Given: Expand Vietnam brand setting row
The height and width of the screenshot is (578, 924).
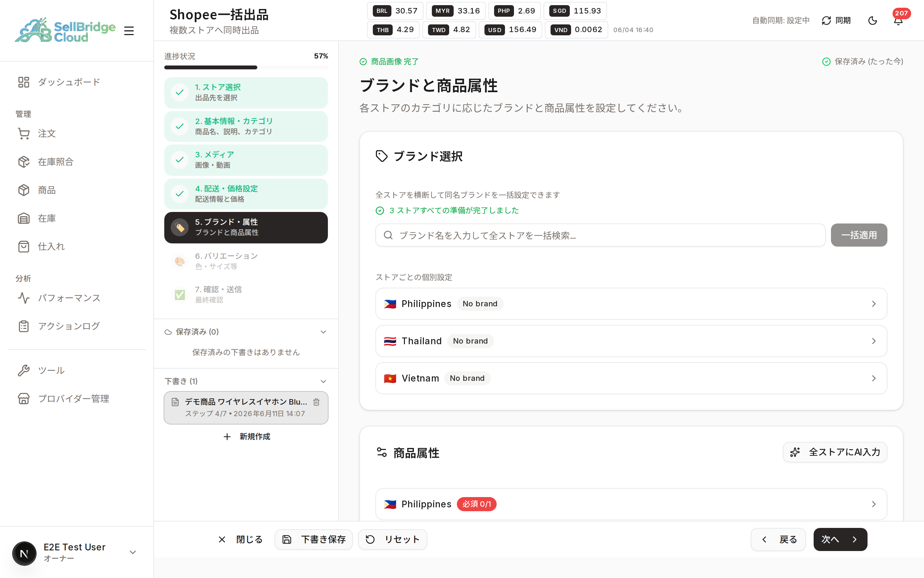Looking at the screenshot, I should pyautogui.click(x=631, y=379).
